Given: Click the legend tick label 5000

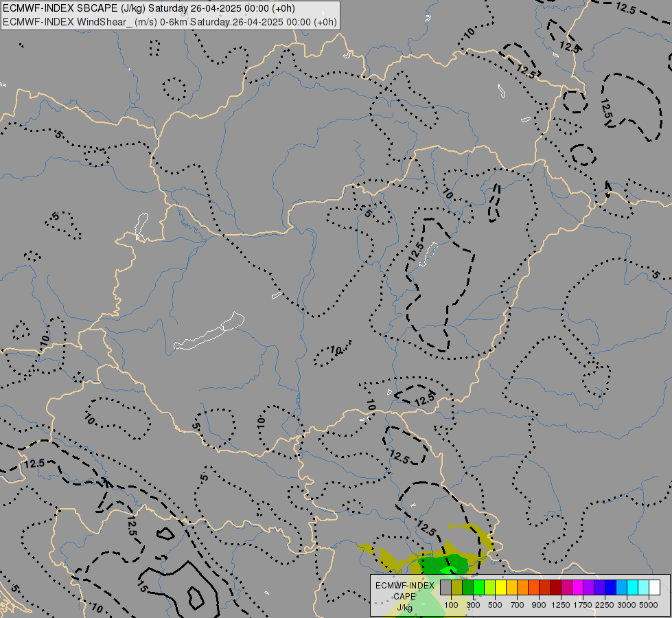Looking at the screenshot, I should [649, 605].
